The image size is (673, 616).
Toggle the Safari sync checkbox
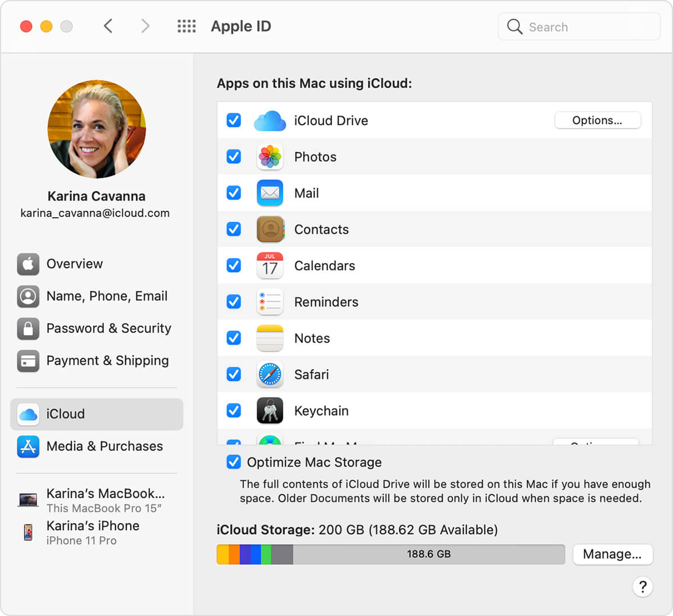(233, 374)
